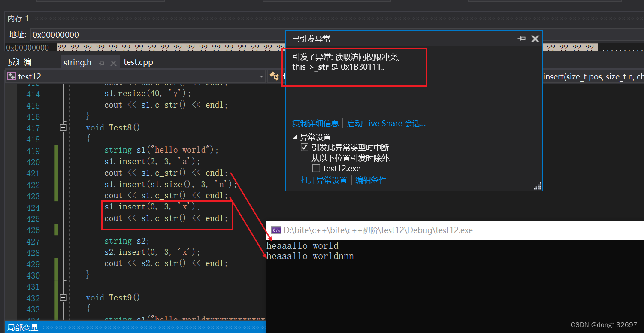644x333 pixels.
Task: Click the test12 project icon in scope bar
Action: [x=12, y=76]
